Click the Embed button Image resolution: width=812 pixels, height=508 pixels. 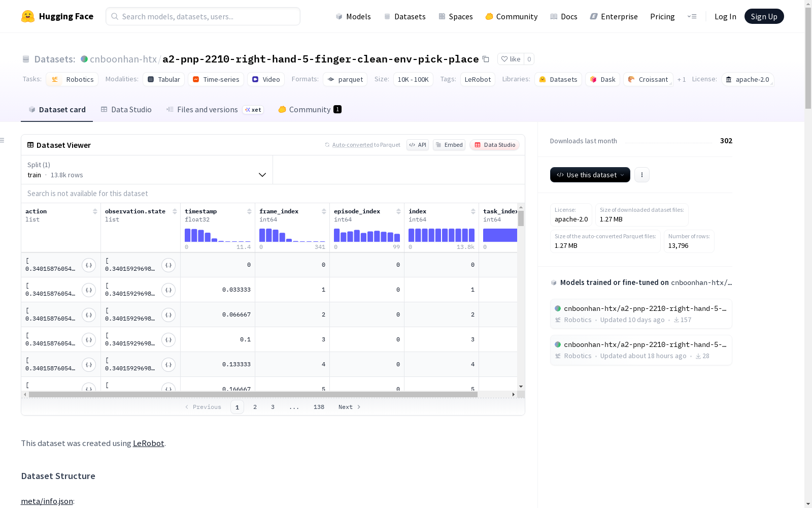(449, 145)
